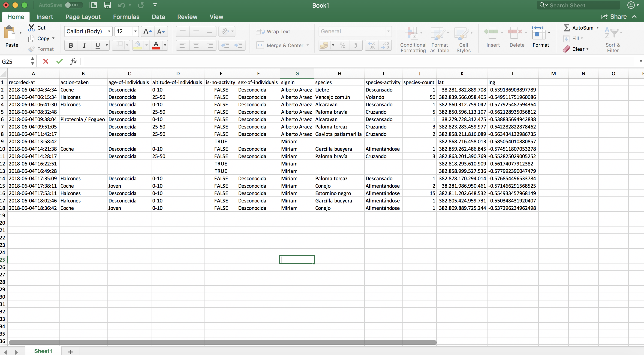644x355 pixels.
Task: Switch to the Data tab
Action: 159,17
